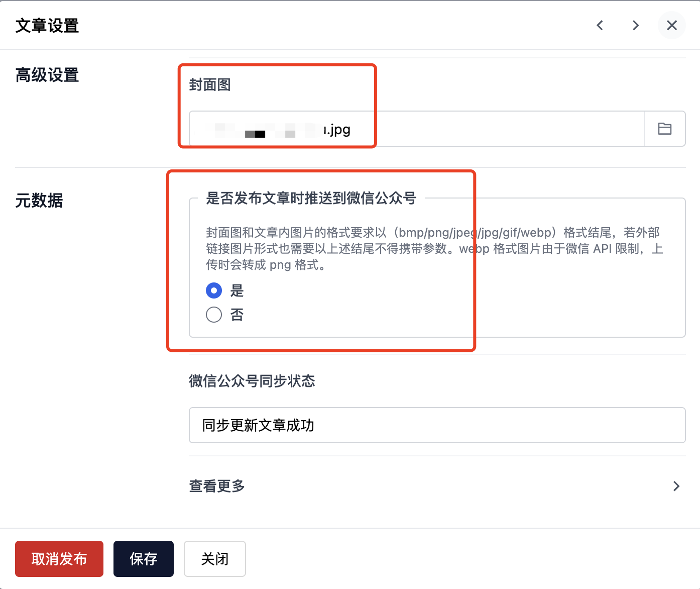700x589 pixels.
Task: Click the 高级设置 section heading
Action: [47, 75]
